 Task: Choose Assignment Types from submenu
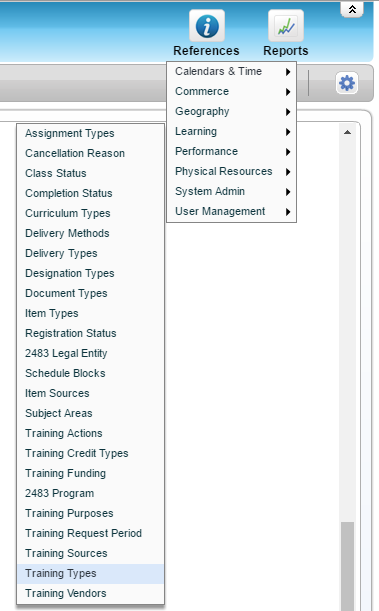tap(90, 134)
